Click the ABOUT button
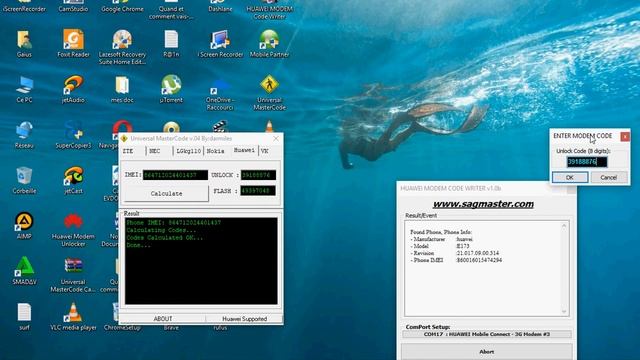Screen dimensions: 640x360 [162, 319]
